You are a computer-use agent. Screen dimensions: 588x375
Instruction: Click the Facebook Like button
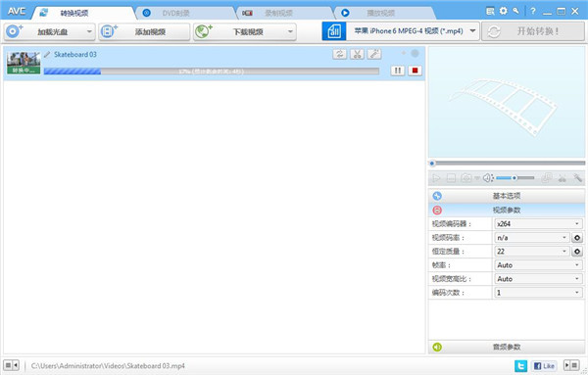pyautogui.click(x=544, y=365)
